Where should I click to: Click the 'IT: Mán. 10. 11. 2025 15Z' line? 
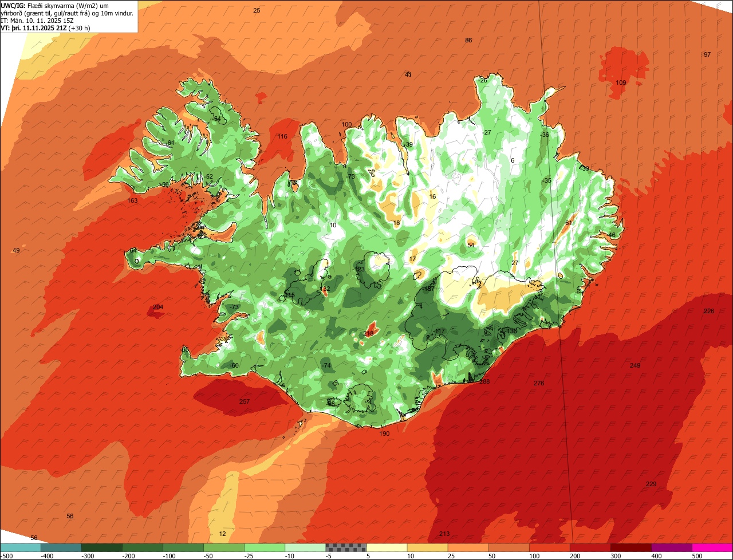pyautogui.click(x=37, y=20)
